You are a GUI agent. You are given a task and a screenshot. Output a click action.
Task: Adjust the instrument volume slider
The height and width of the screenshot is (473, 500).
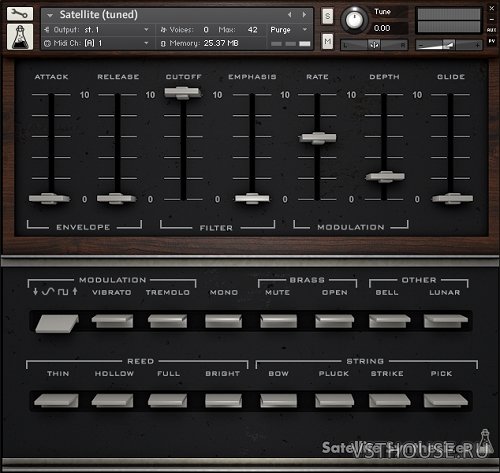coord(449,45)
